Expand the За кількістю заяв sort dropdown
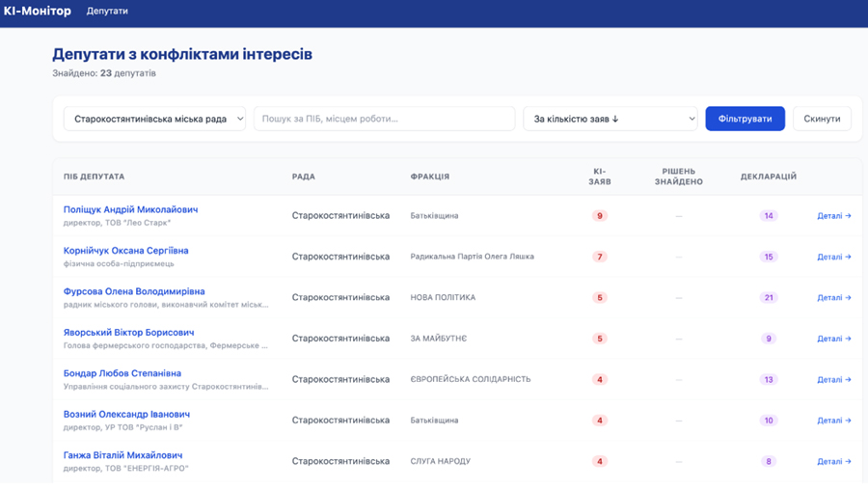The height and width of the screenshot is (489, 868). pyautogui.click(x=610, y=119)
